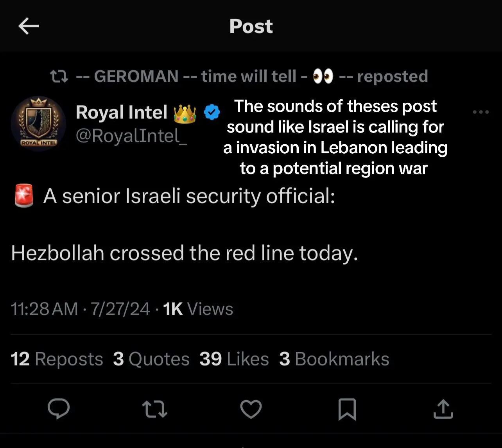The width and height of the screenshot is (502, 448).
Task: Open the 3 Bookmarks count
Action: [334, 359]
